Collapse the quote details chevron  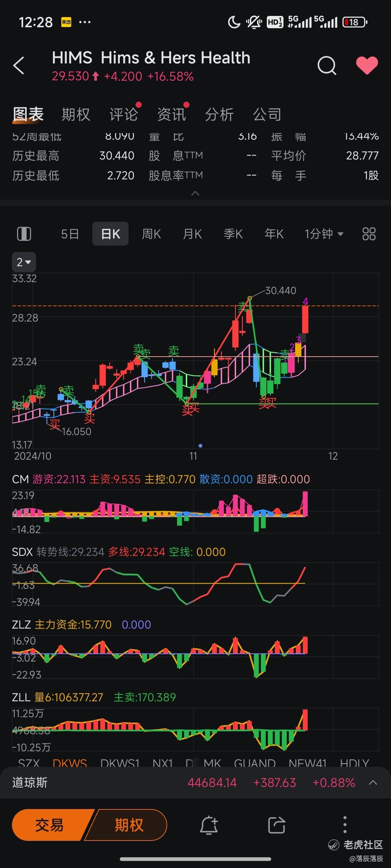pos(195,193)
